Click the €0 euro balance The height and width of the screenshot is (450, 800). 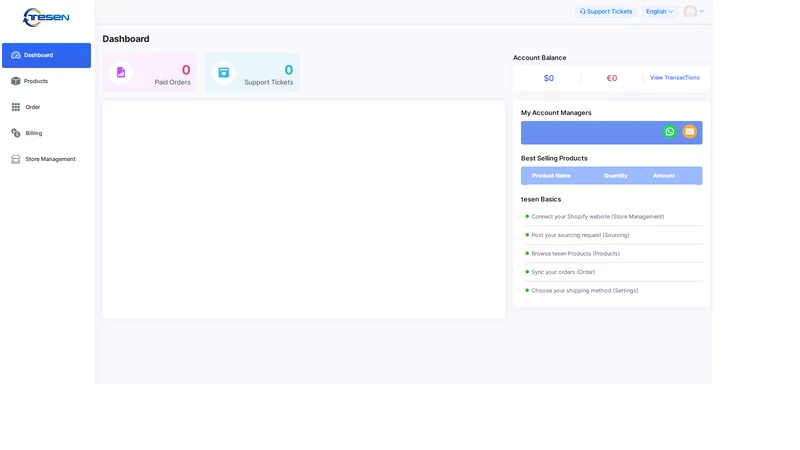612,78
